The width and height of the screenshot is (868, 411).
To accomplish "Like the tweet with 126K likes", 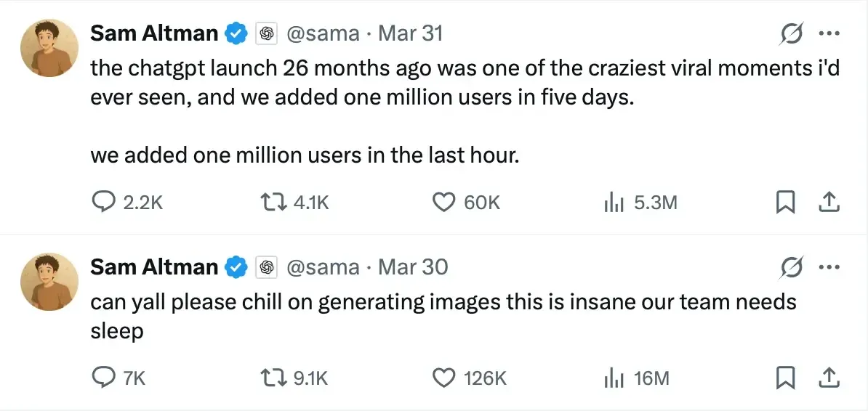I will point(443,378).
